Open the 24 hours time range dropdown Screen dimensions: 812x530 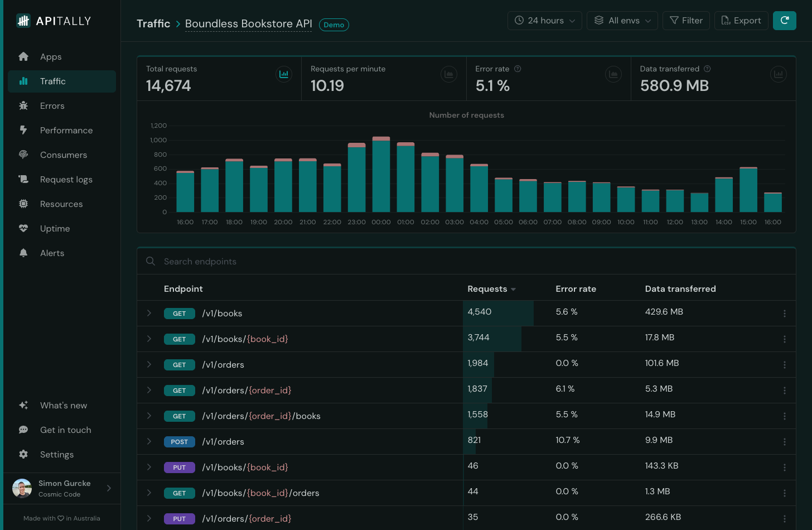tap(544, 20)
